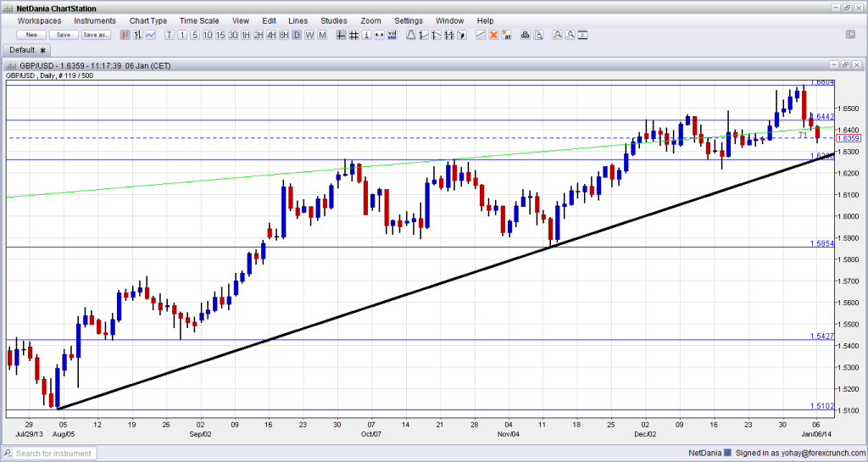Image resolution: width=868 pixels, height=462 pixels.
Task: Select the rising trend line study icon
Action: tap(424, 35)
